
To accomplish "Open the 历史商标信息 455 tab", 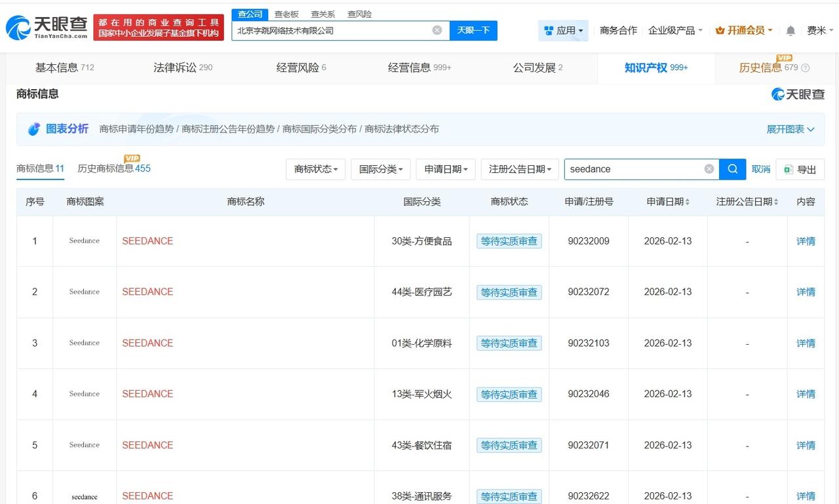I will pyautogui.click(x=114, y=168).
